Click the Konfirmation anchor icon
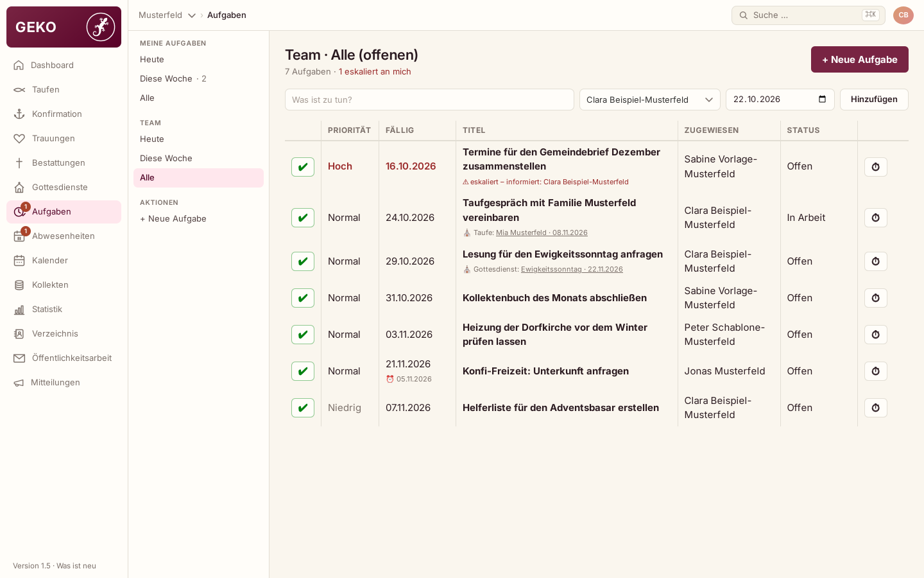924x578 pixels. pyautogui.click(x=19, y=114)
